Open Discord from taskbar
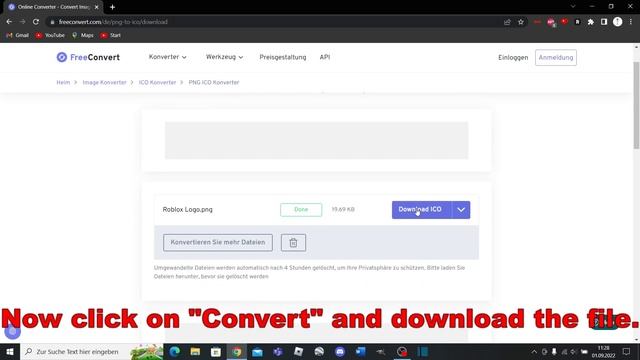 click(340, 351)
